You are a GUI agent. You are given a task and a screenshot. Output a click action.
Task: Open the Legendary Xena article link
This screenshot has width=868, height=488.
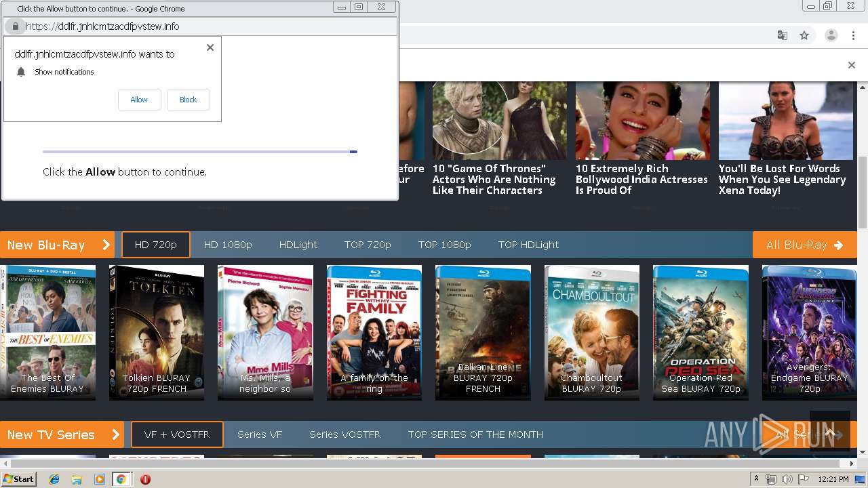coord(782,180)
